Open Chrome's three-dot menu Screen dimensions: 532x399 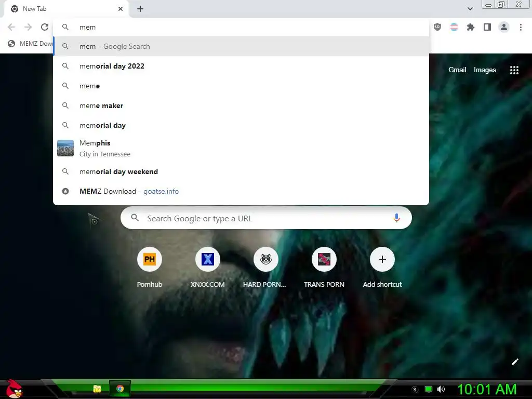(x=521, y=27)
